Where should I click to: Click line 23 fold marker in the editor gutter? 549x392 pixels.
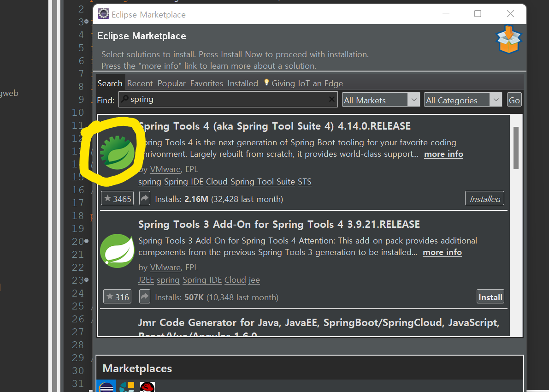pyautogui.click(x=87, y=279)
